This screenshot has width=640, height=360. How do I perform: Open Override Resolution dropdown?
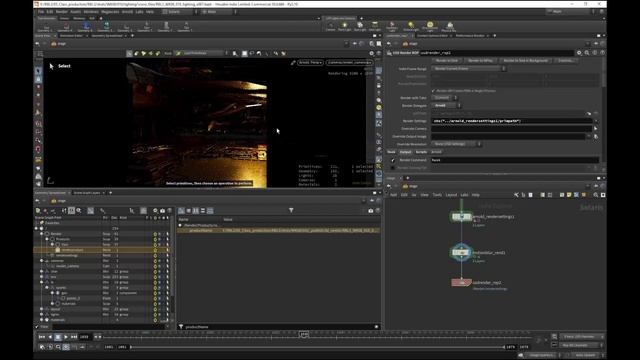[x=457, y=144]
